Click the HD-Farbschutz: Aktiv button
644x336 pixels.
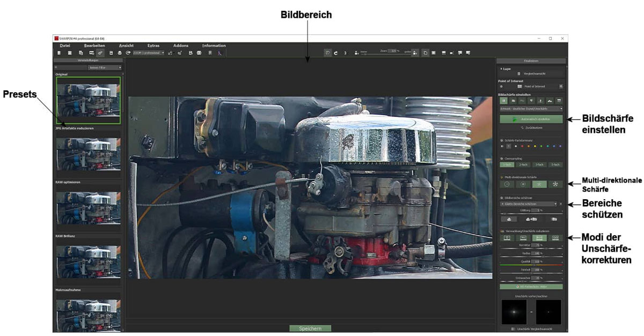tap(531, 287)
